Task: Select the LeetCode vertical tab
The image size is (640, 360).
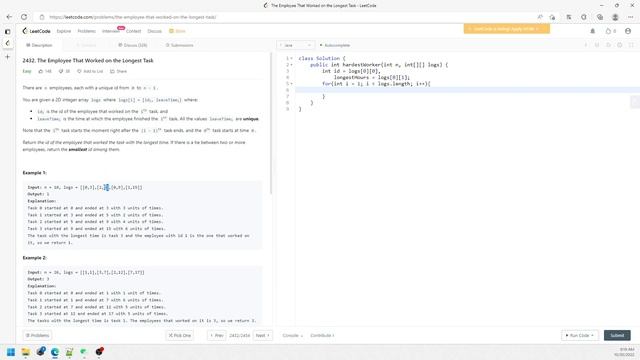Action: coord(7,43)
